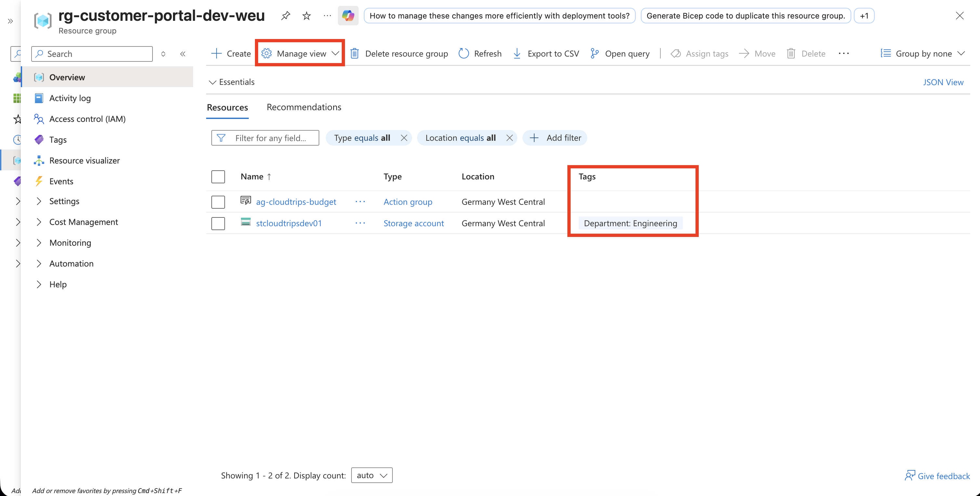The image size is (980, 496).
Task: Open Type equals all filter pill
Action: click(362, 138)
